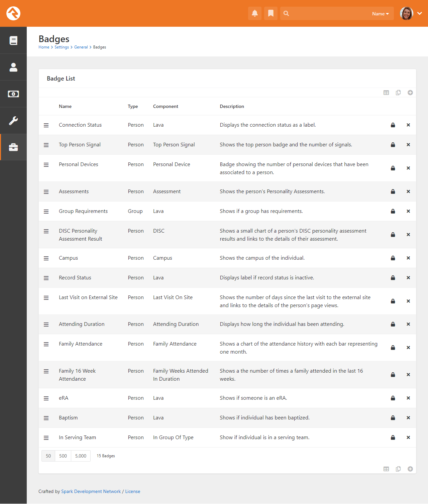Go to General breadcrumb

click(x=81, y=47)
